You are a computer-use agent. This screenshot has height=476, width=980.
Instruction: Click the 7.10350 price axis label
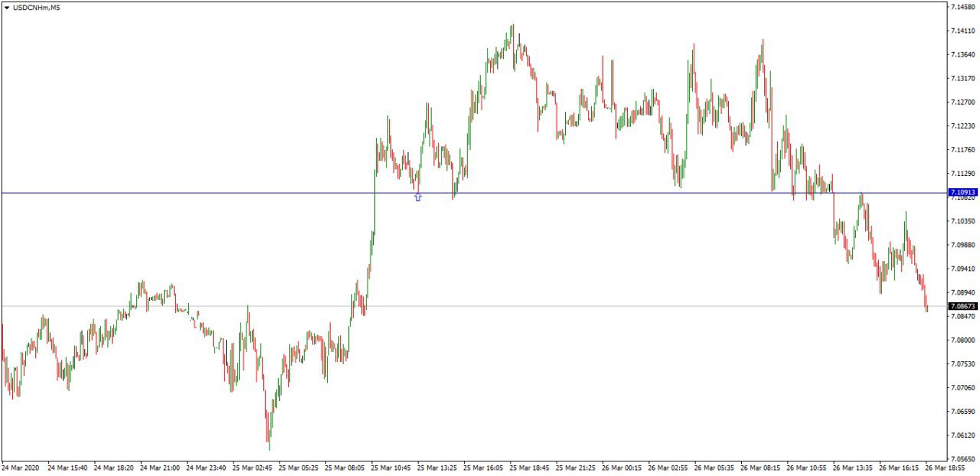[x=963, y=221]
